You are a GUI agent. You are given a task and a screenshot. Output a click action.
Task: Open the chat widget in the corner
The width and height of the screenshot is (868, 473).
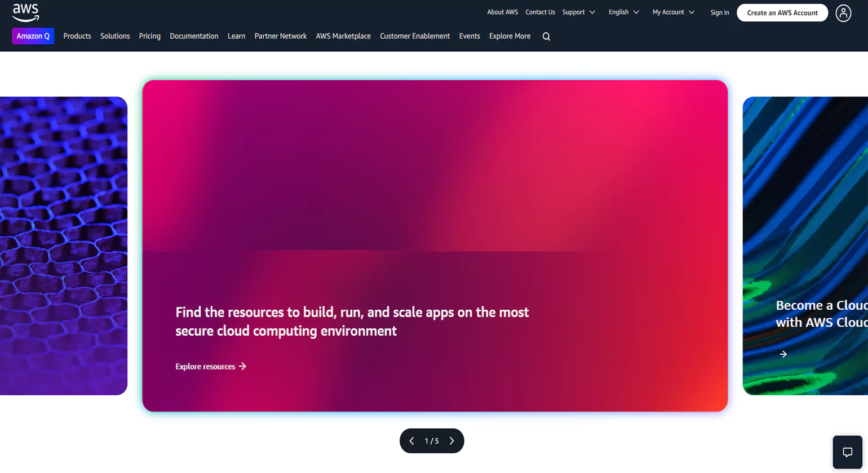tap(847, 452)
